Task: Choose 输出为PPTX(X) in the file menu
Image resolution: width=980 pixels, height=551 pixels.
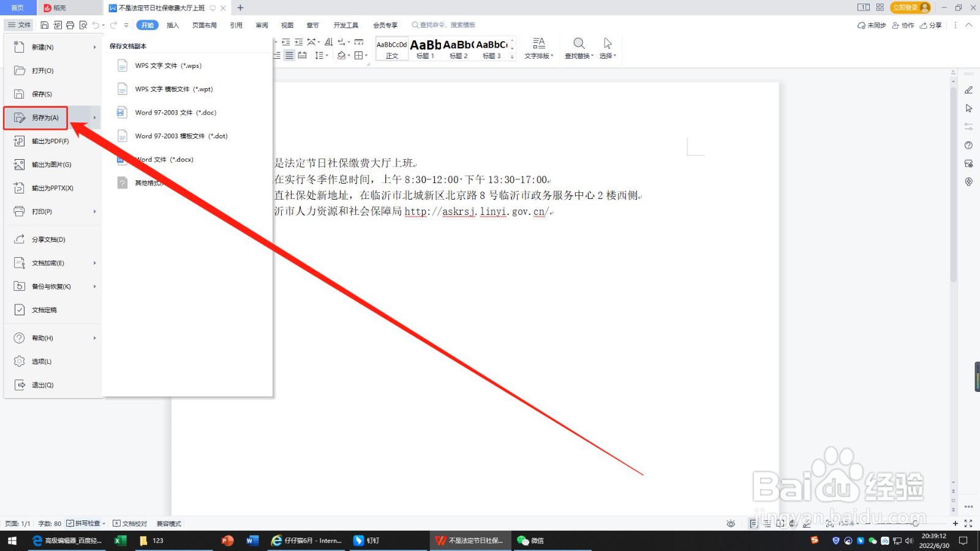Action: tap(53, 188)
